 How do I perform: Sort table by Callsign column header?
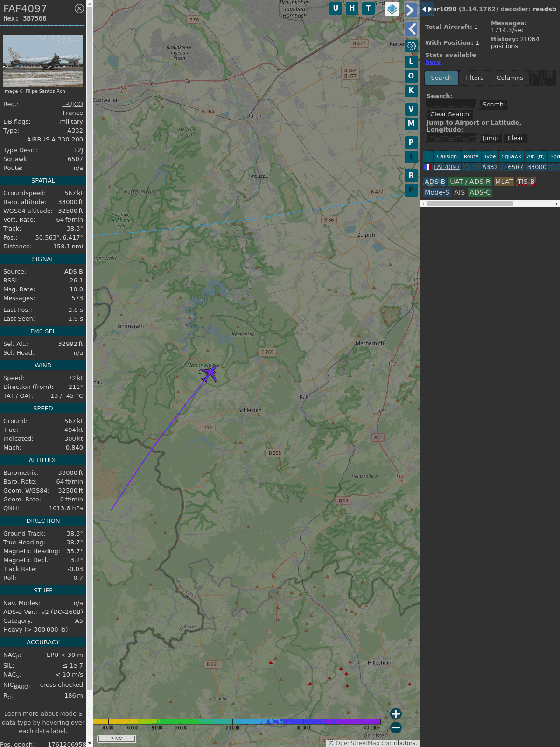(x=447, y=156)
